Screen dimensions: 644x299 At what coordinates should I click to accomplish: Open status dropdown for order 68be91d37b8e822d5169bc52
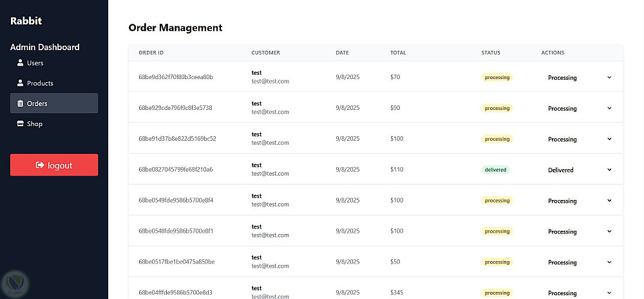[579, 140]
